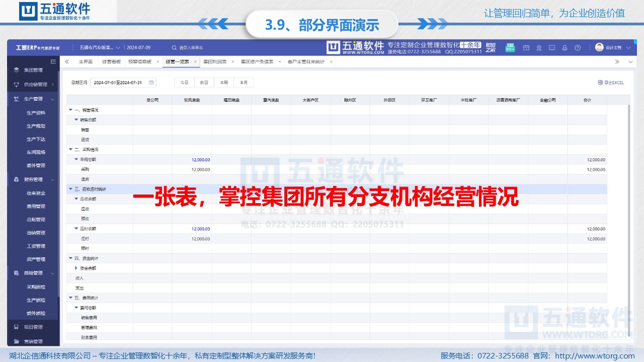Click the user service icon in the header
This screenshot has height=362, width=644.
pyautogui.click(x=565, y=47)
